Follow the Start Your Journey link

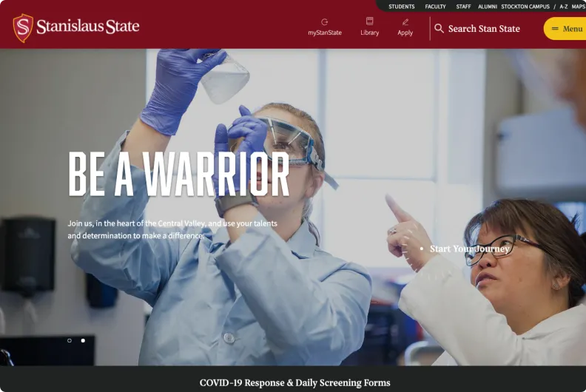470,249
